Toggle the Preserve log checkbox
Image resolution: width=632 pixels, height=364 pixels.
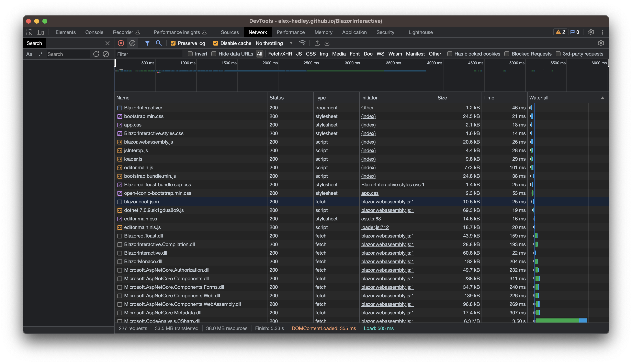173,43
